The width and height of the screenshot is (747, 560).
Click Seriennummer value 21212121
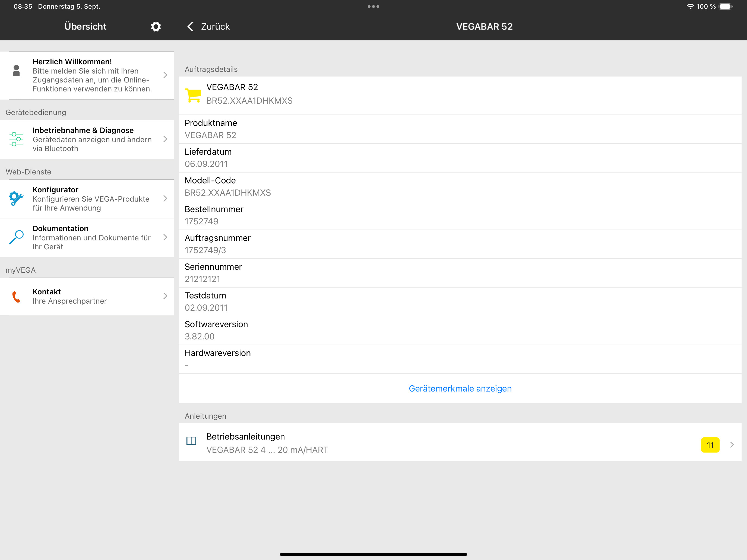202,279
